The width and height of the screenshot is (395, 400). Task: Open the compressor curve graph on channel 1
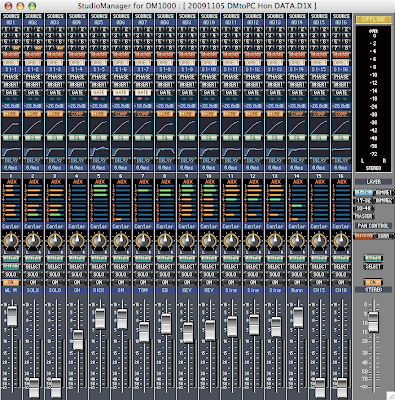tap(12, 126)
